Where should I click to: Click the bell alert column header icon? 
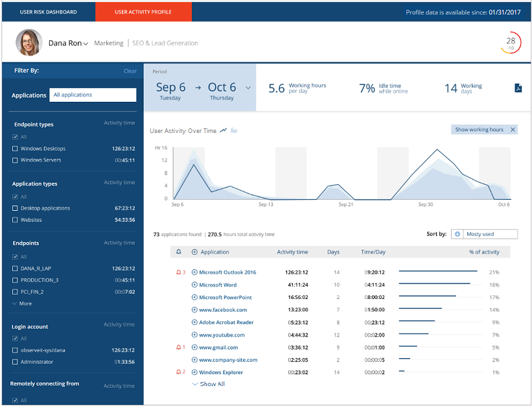[179, 252]
